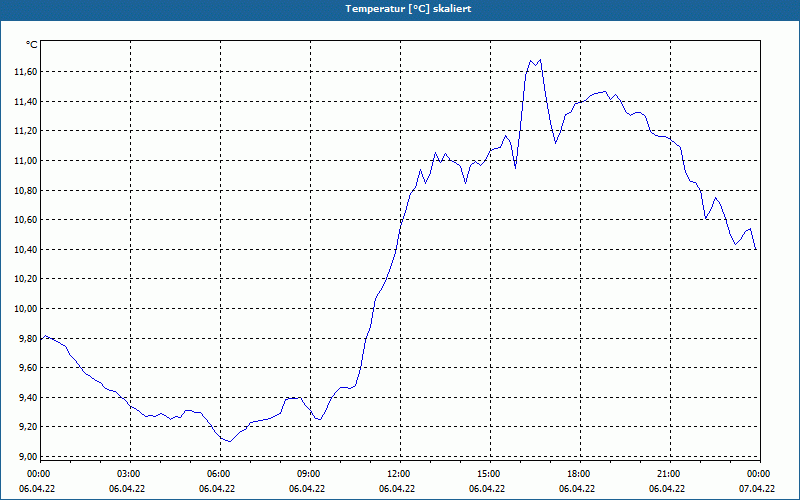The height and width of the screenshot is (500, 800).
Task: Select the 9,20 y-axis label
Action: click(x=28, y=427)
